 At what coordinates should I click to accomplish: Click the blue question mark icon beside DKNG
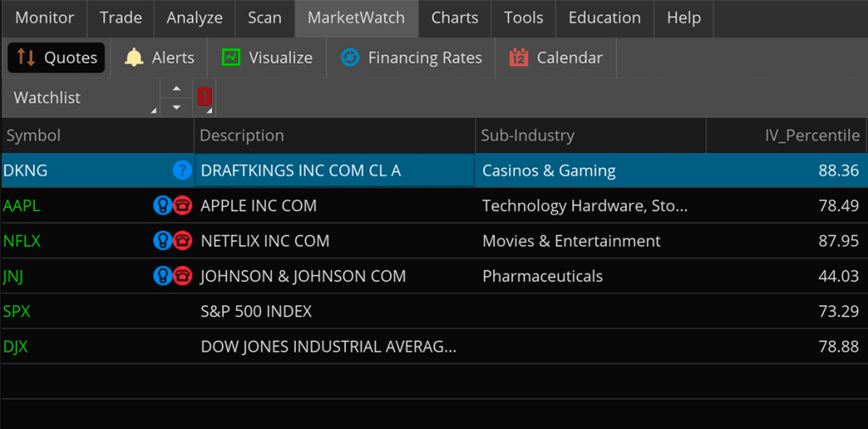[181, 170]
